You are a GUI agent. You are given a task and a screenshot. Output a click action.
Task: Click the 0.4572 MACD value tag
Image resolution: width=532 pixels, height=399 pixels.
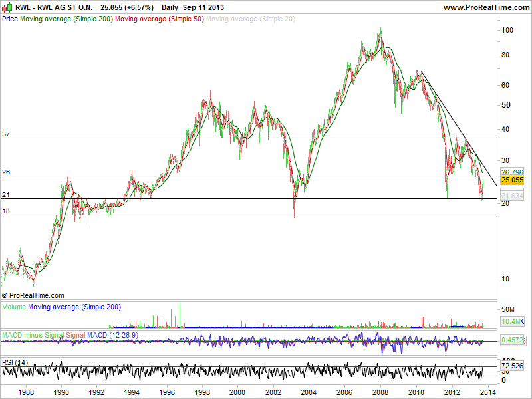(512, 340)
